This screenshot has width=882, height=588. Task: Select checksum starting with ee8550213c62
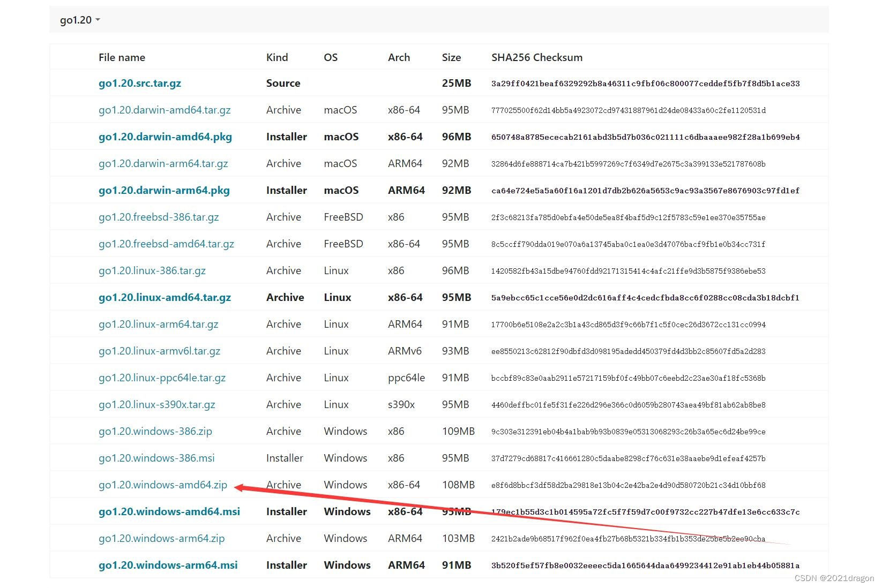tap(629, 351)
